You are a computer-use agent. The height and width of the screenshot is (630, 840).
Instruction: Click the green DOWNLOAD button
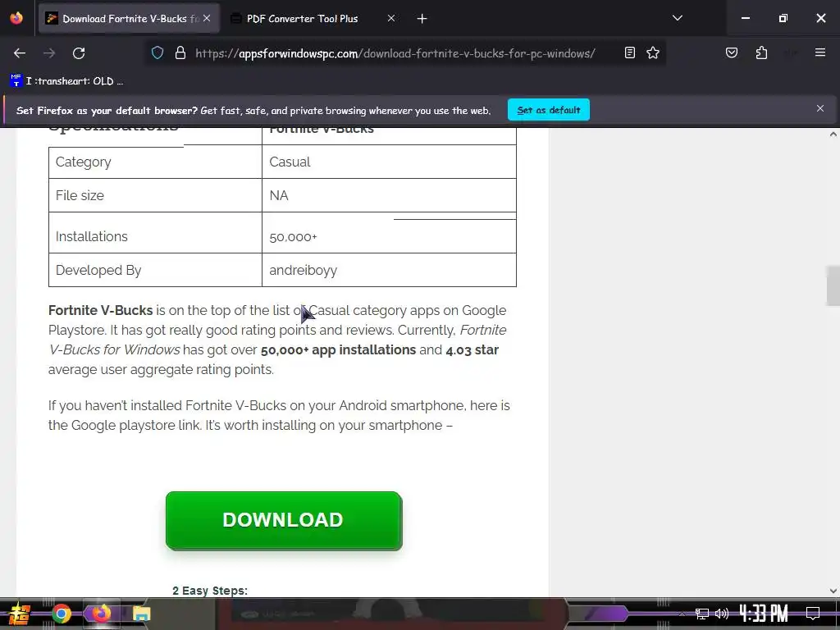[x=284, y=521]
